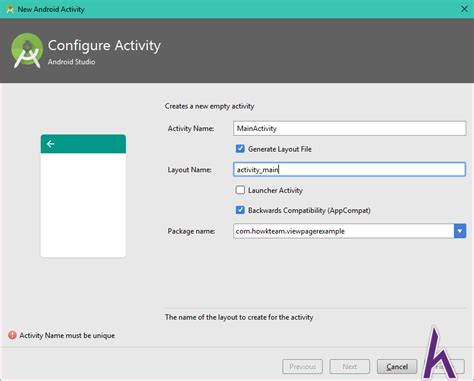Enable the Launcher Activity checkbox
The height and width of the screenshot is (381, 474).
[x=240, y=190]
